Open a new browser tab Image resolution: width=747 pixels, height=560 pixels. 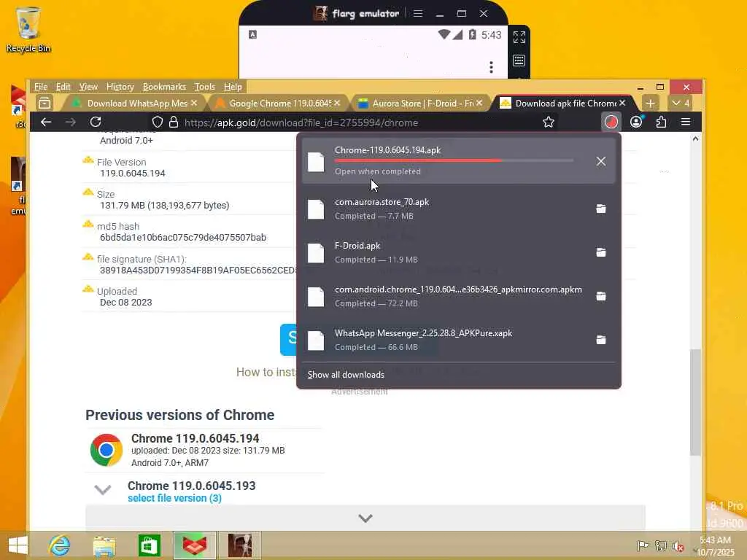pyautogui.click(x=650, y=103)
